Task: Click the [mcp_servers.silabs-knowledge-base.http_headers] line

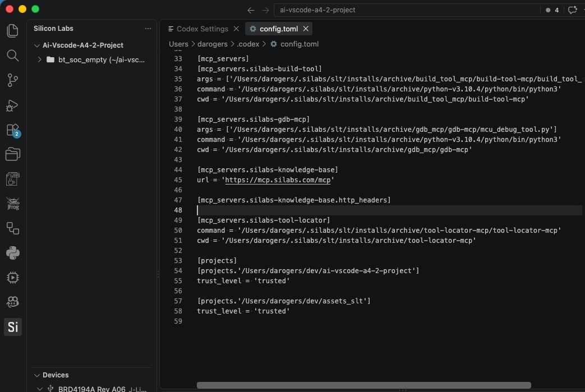Action: [x=293, y=200]
